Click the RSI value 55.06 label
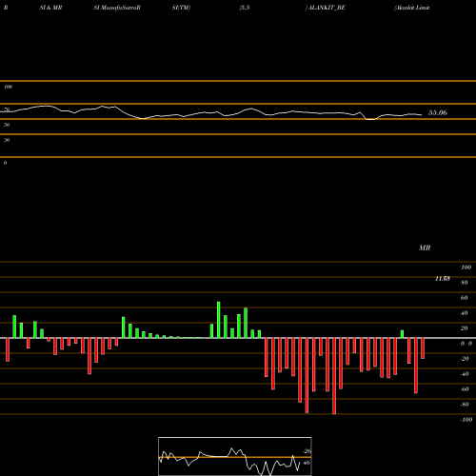Viewport: 476px width, 476px height. (438, 112)
